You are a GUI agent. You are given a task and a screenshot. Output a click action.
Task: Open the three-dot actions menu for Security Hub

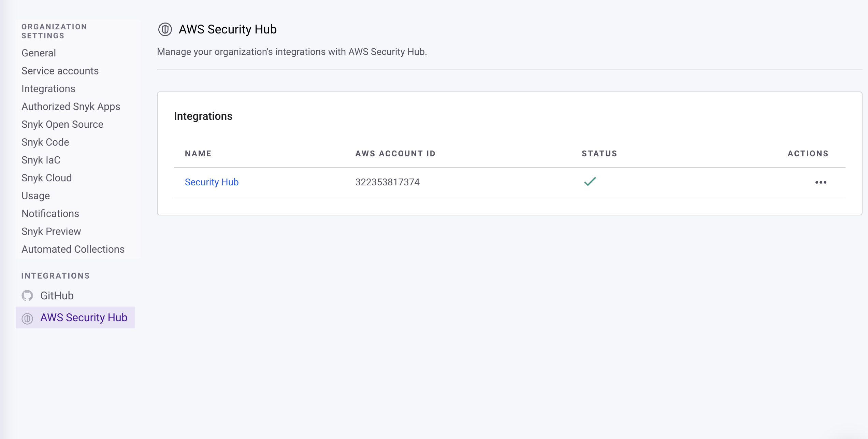point(821,182)
